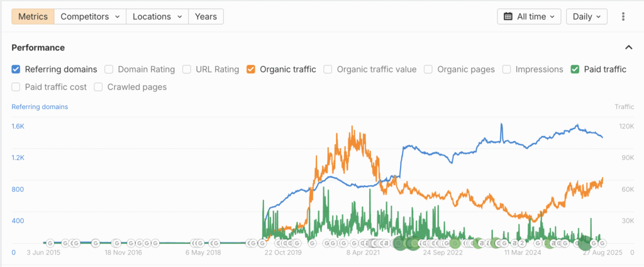Open the Competitors dropdown
This screenshot has height=267, width=644.
coord(90,16)
